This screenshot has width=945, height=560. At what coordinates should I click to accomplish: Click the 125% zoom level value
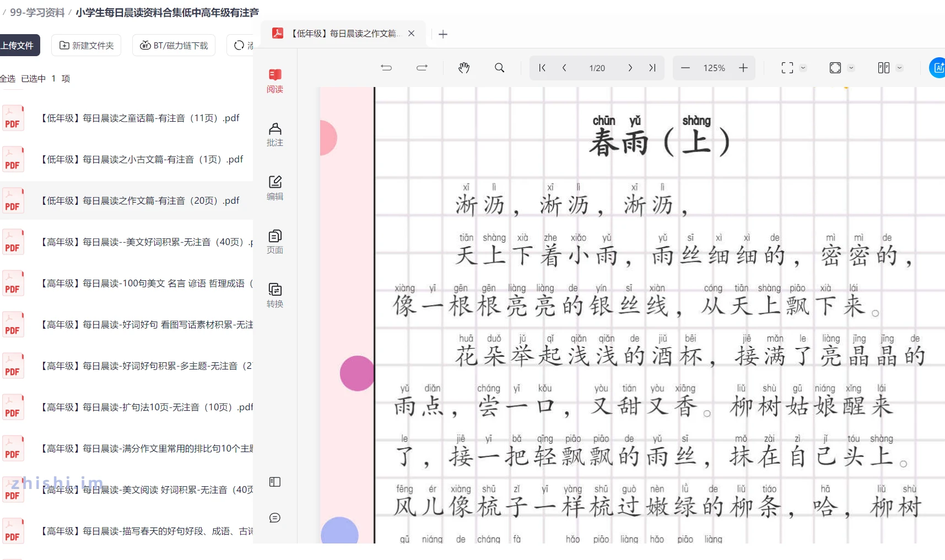tap(714, 68)
